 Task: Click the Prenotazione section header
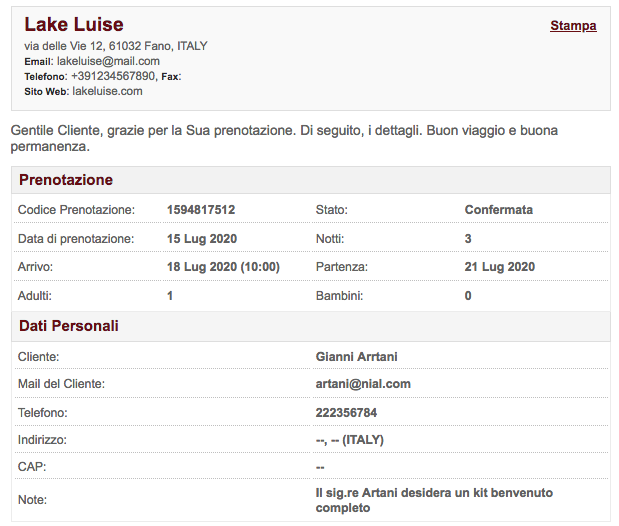click(x=66, y=180)
